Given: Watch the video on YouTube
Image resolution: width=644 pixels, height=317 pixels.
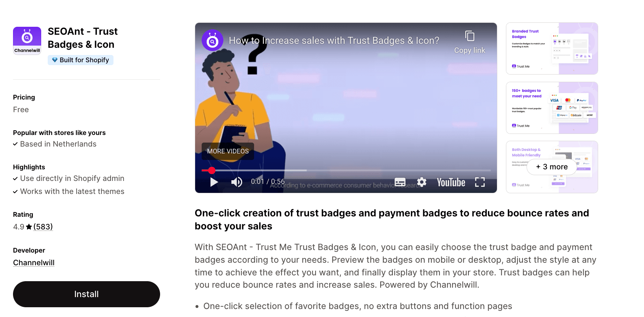Looking at the screenshot, I should pos(450,182).
